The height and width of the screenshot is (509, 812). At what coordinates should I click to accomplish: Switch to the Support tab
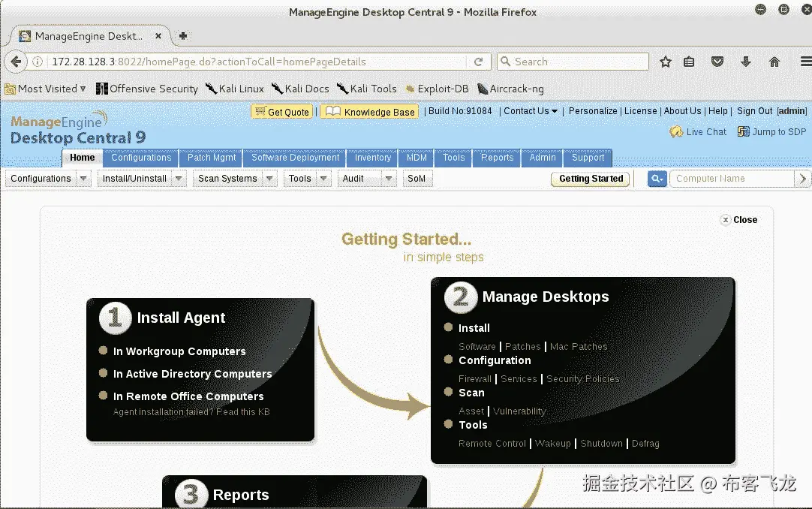(588, 158)
